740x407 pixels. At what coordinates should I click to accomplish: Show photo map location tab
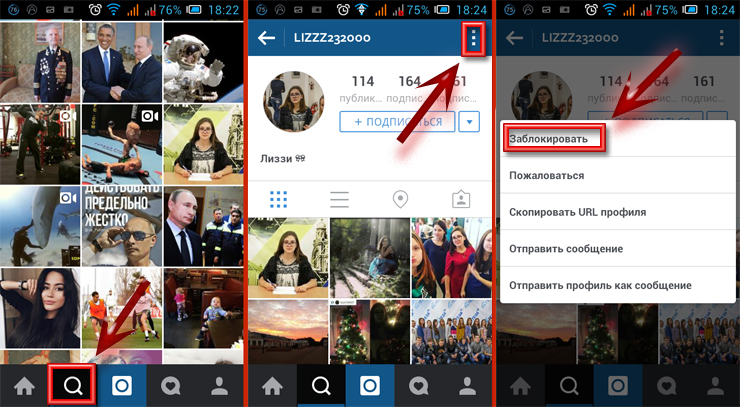400,200
